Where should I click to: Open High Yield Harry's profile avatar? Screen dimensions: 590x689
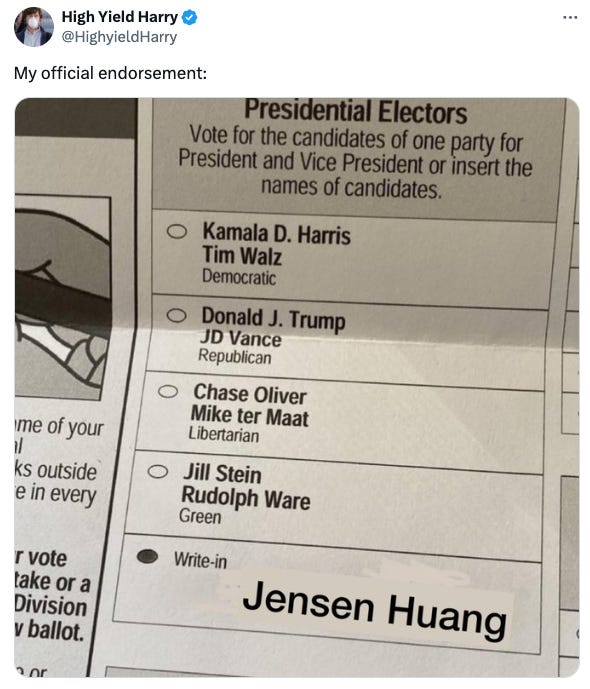pos(33,27)
